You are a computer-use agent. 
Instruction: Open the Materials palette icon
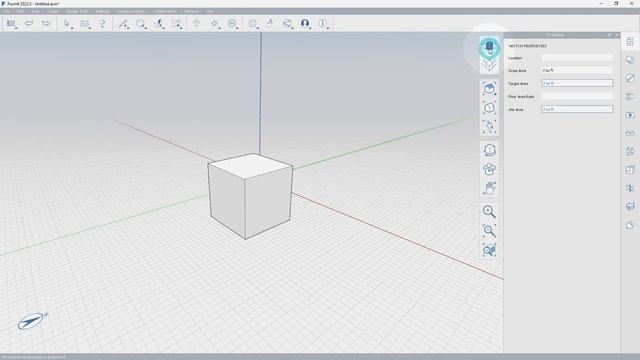coord(630,78)
